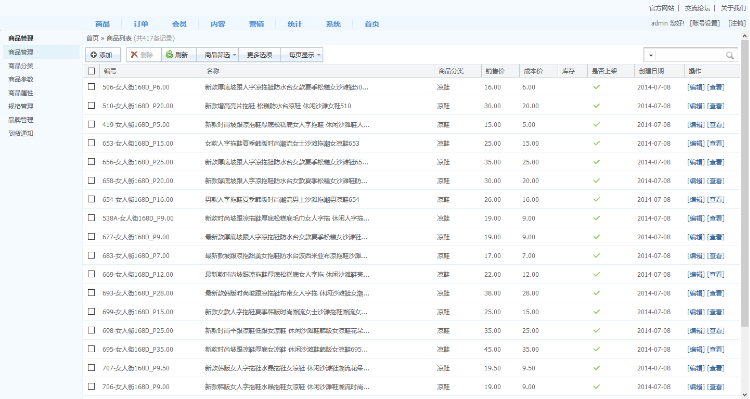Click the green on-shelf checkmark for row 510
Viewport: 750px width, 399px height.
pos(596,106)
